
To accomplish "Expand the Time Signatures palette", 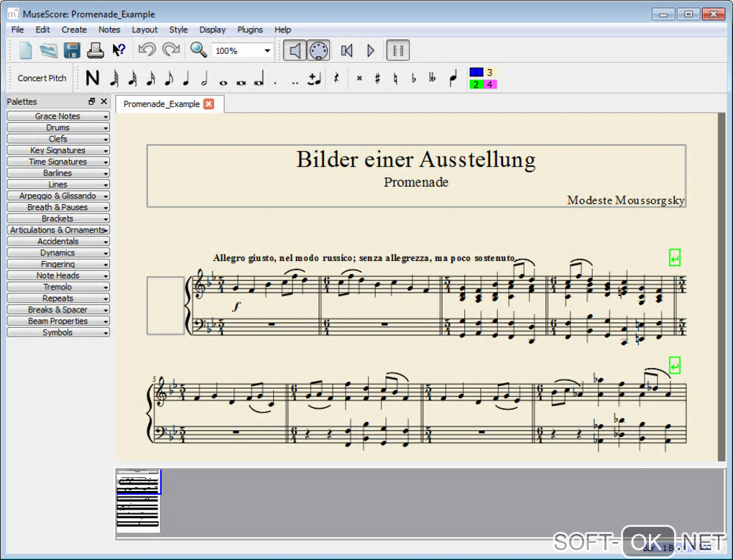I will click(58, 162).
